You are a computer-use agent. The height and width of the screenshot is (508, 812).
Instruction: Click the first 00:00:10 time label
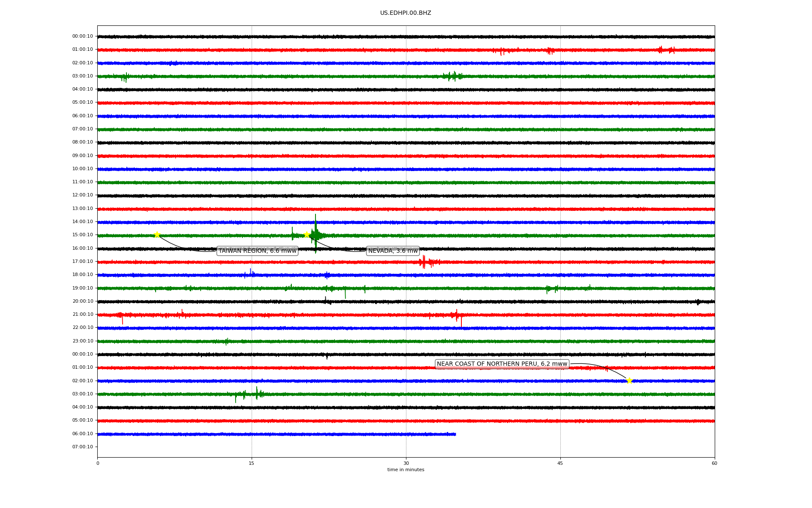[82, 36]
